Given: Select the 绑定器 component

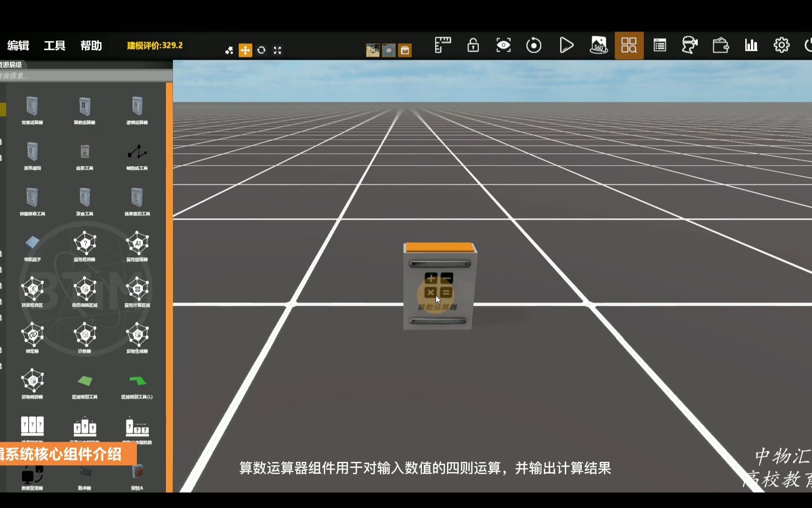Looking at the screenshot, I should [32, 337].
